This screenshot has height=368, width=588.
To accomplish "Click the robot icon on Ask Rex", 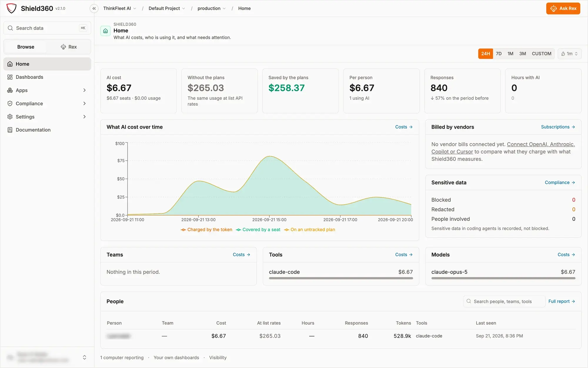I will pyautogui.click(x=553, y=8).
